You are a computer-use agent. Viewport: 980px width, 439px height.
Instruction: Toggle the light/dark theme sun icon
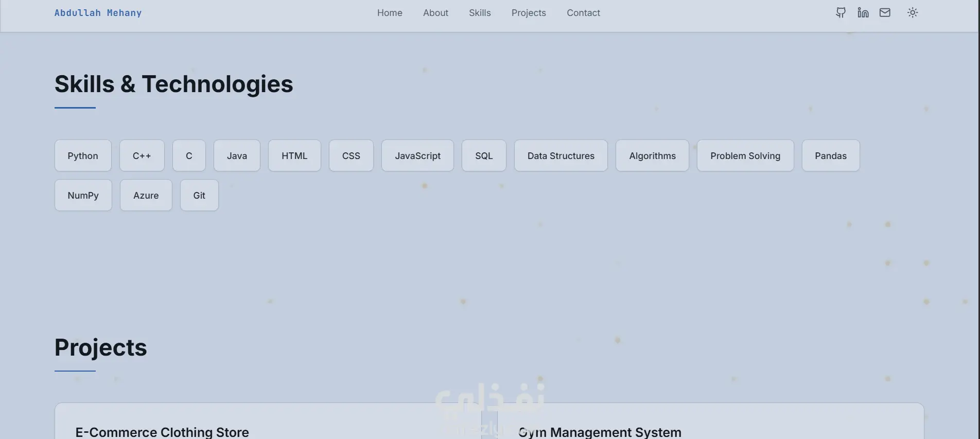[913, 13]
